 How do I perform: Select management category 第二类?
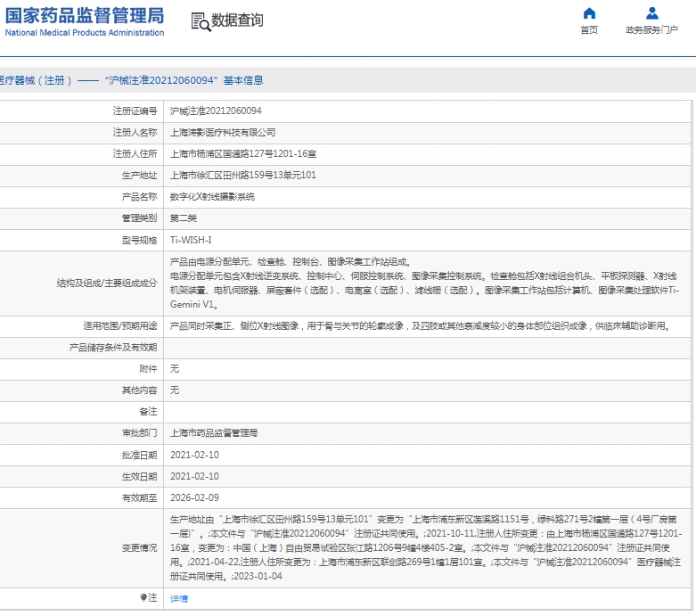click(184, 218)
